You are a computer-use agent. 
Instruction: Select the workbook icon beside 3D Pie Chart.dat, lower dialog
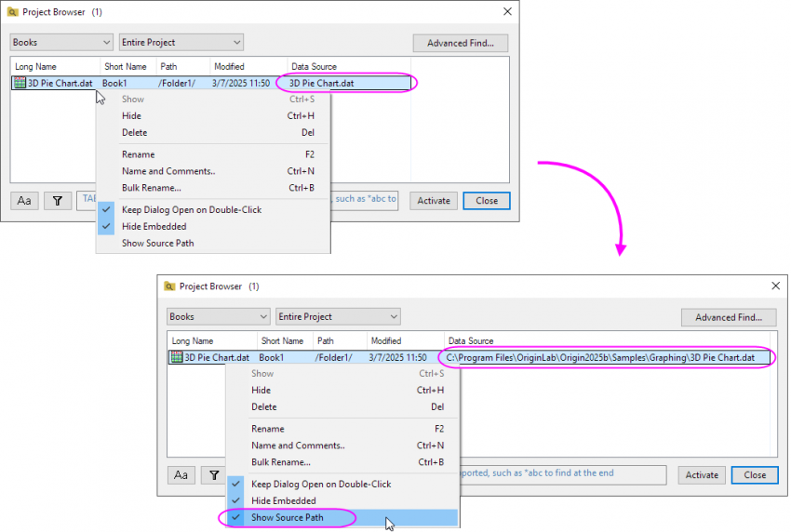point(176,357)
